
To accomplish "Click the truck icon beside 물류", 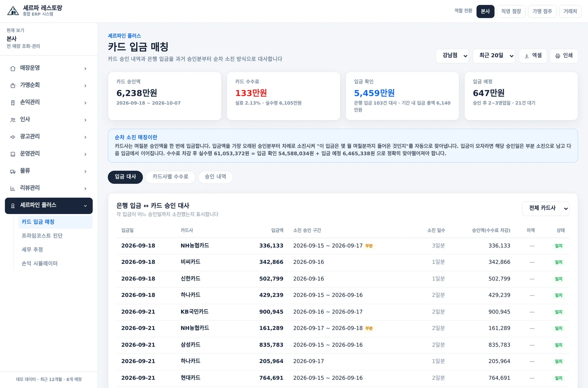I will point(13,171).
